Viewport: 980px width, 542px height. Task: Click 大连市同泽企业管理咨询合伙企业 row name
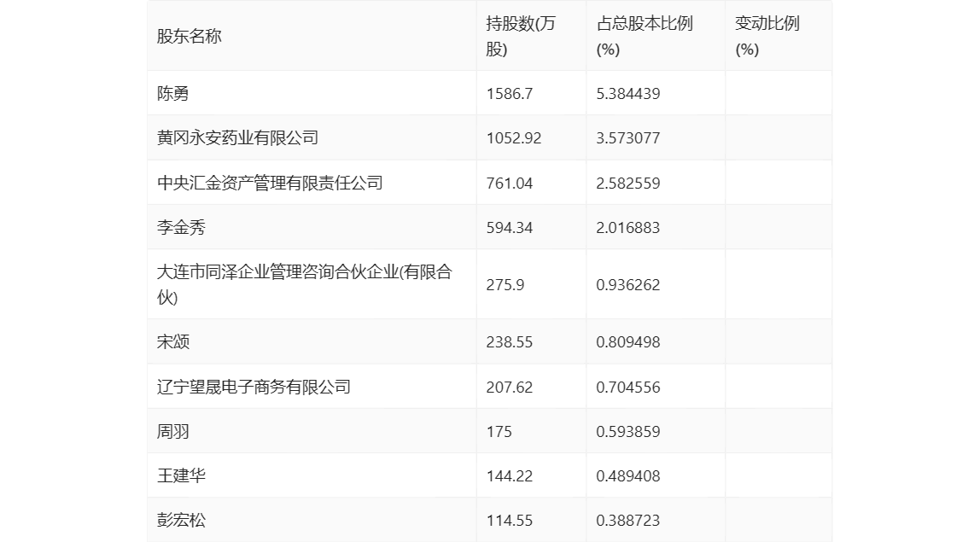pos(304,284)
